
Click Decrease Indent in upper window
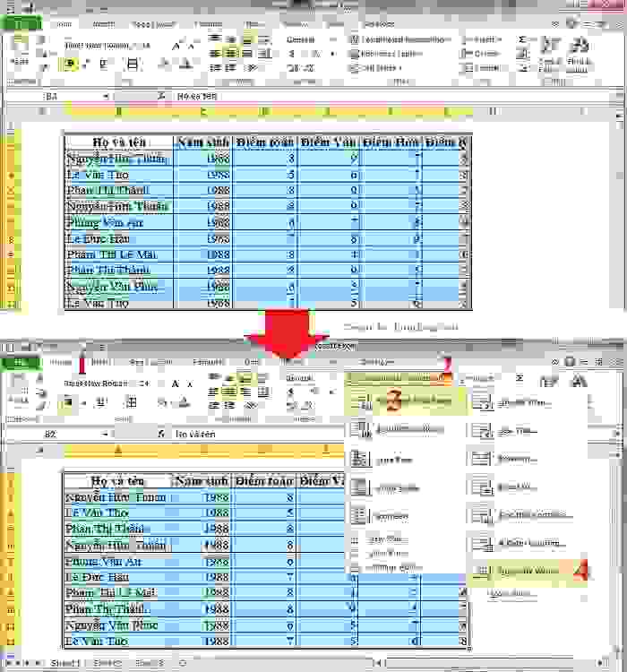(215, 68)
